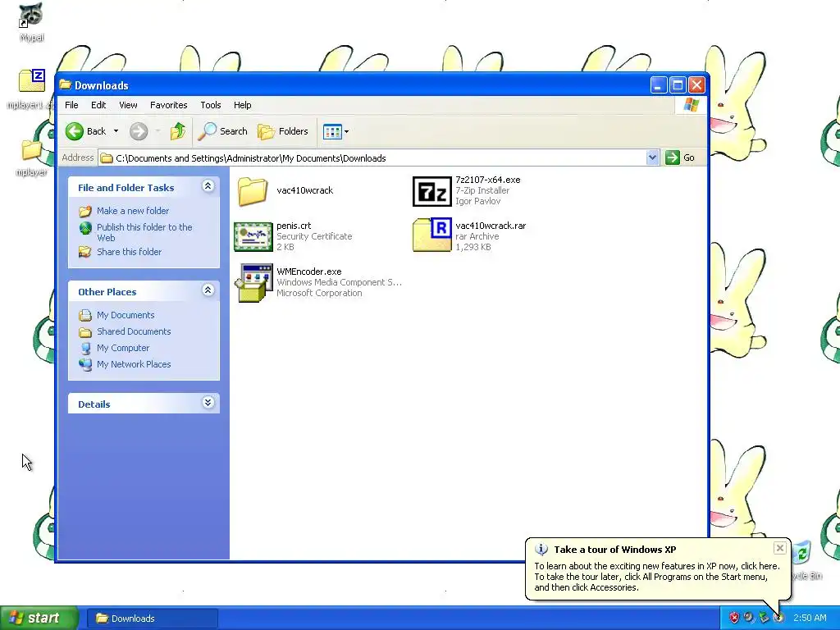Screen dimensions: 840x630
Task: Click Mypal desktop shortcut icon
Action: click(x=32, y=15)
